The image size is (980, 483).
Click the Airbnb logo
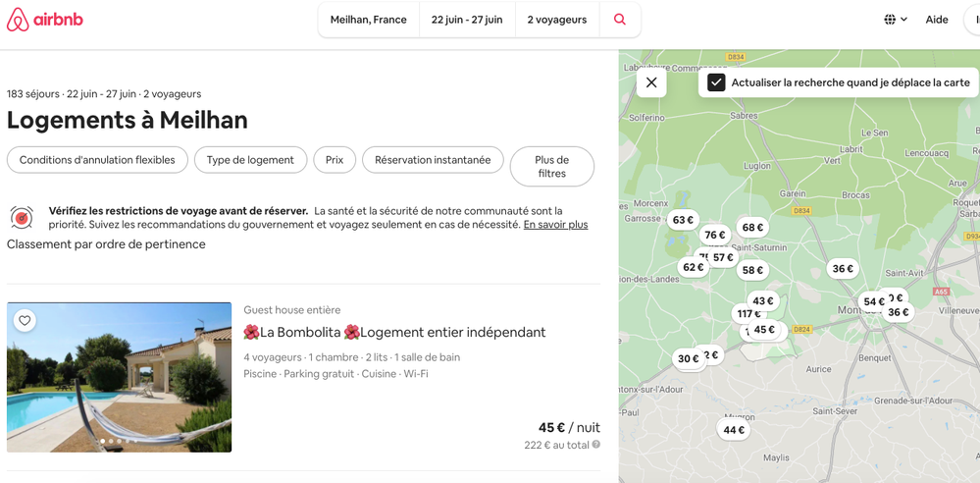45,20
